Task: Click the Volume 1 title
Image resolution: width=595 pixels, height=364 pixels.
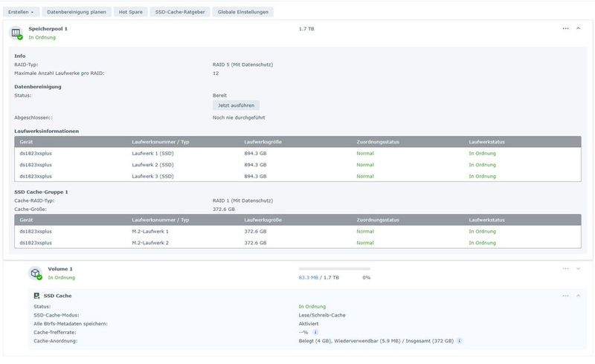Action: (60, 269)
